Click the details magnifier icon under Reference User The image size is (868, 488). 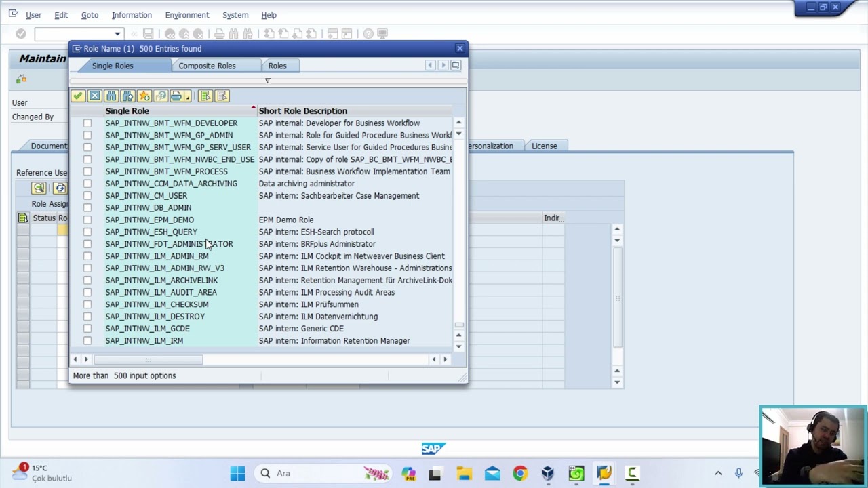coord(39,188)
